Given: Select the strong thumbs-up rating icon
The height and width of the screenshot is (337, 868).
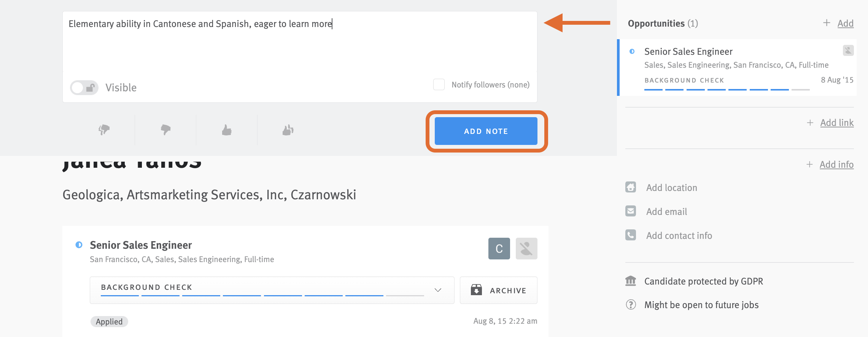Looking at the screenshot, I should pos(288,130).
